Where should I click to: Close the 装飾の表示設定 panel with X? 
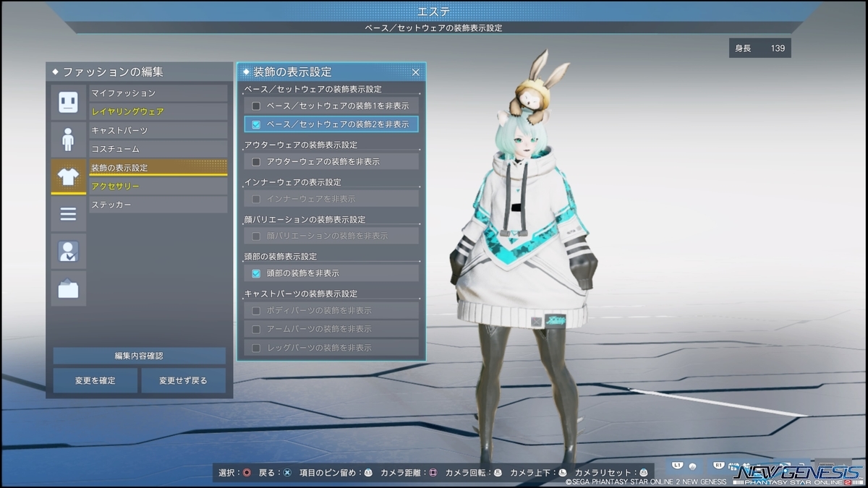(x=416, y=72)
